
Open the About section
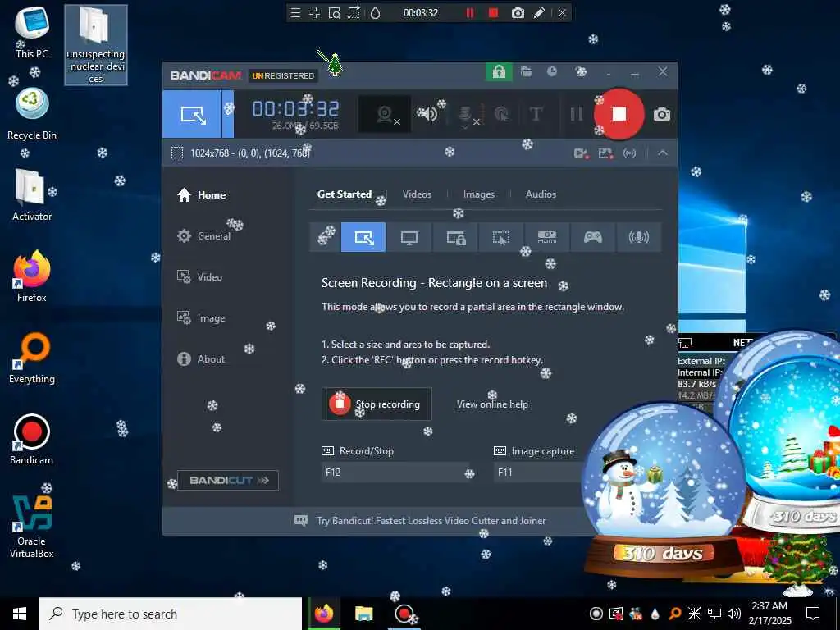(x=201, y=359)
